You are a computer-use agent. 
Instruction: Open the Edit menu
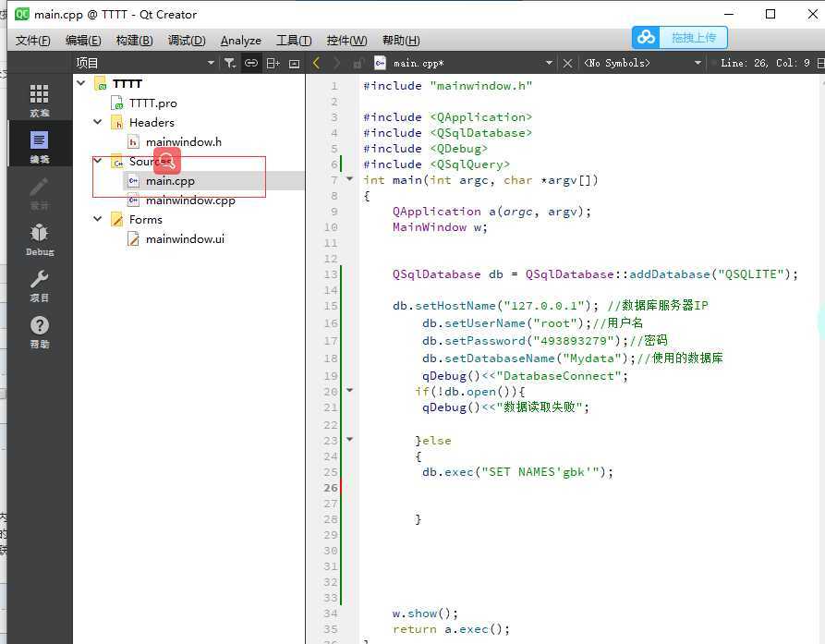coord(83,41)
